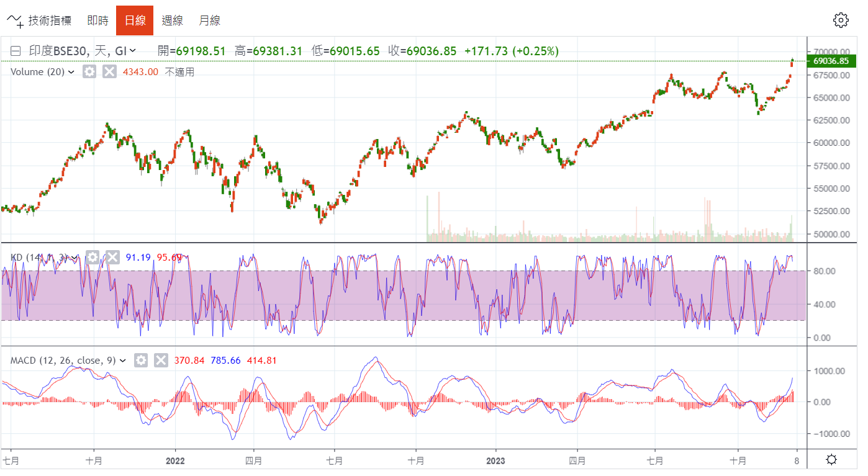Open the 技術指標 indicators menu
The height and width of the screenshot is (476, 868).
click(39, 20)
